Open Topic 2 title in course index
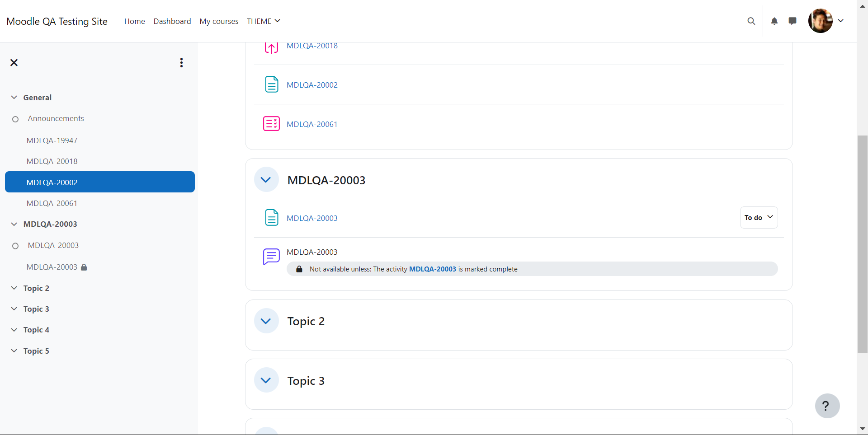Screen dimensions: 868x435 pyautogui.click(x=36, y=288)
